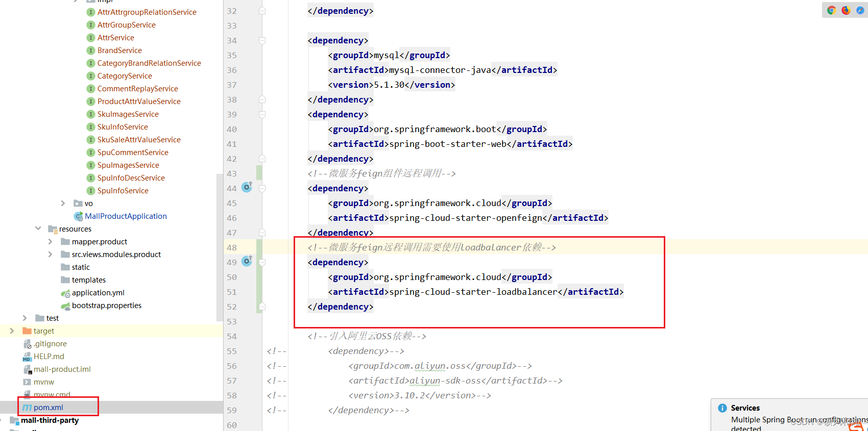
Task: Click the bootstrap.properties file icon
Action: point(65,306)
